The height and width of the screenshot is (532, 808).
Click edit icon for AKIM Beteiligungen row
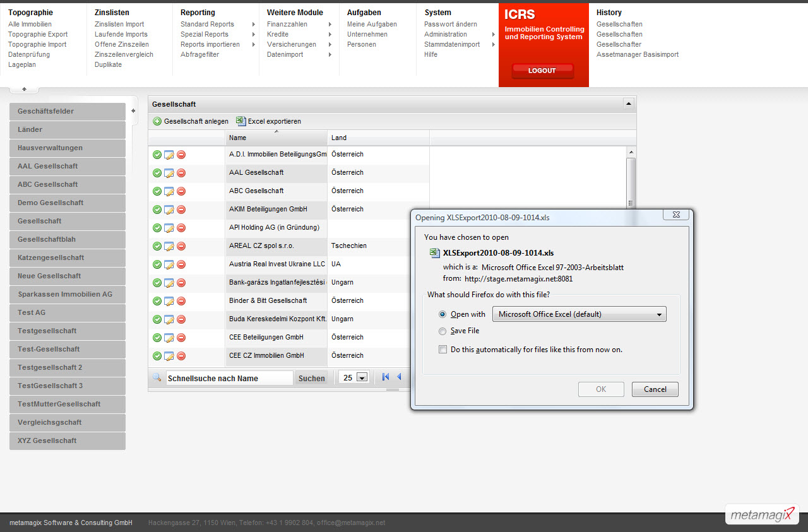click(x=169, y=210)
